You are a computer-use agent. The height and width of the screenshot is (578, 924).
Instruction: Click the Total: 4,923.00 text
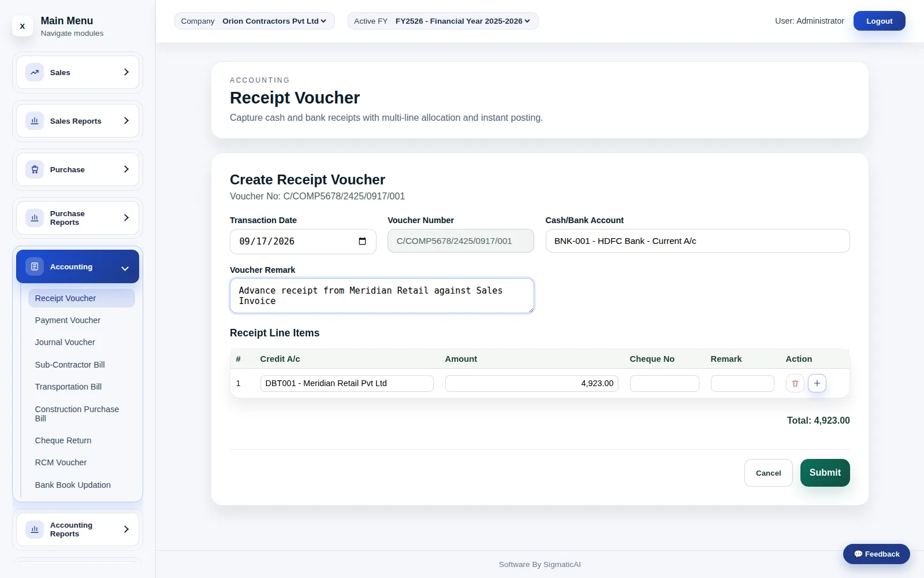click(818, 421)
